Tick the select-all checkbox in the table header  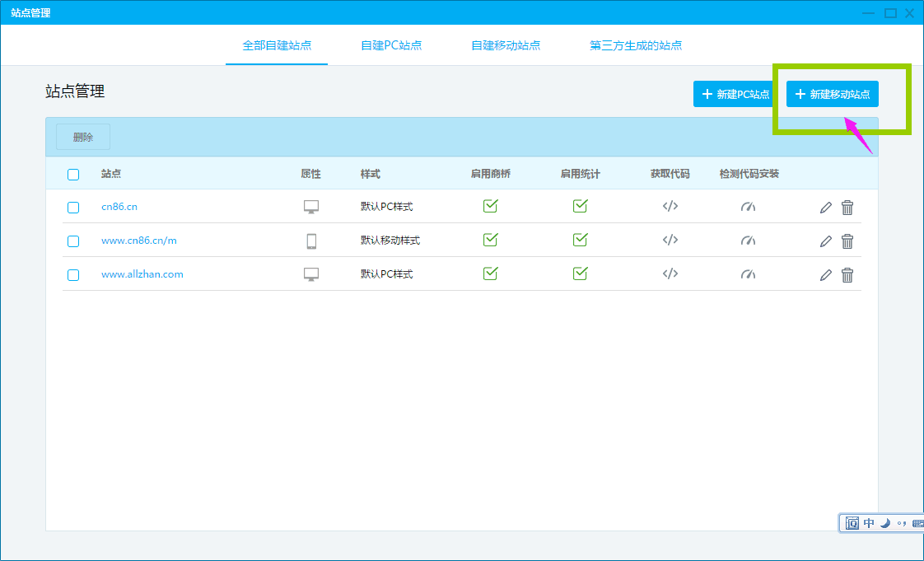coord(73,175)
